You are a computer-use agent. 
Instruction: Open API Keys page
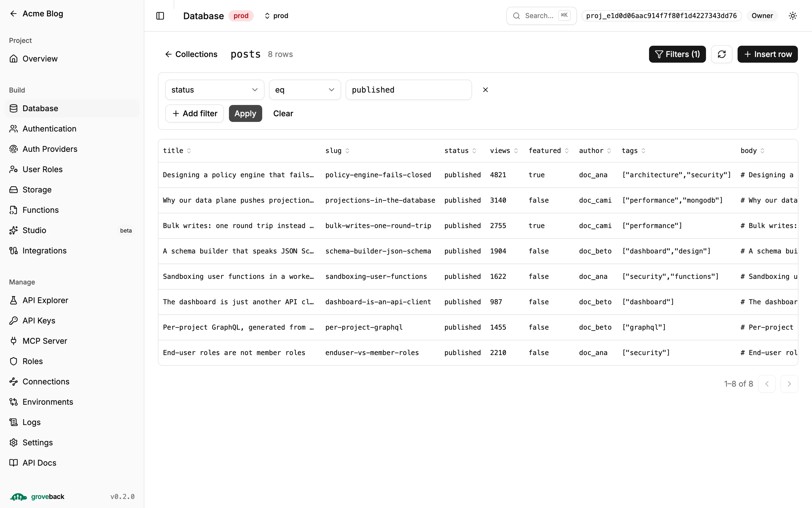(x=72, y=321)
